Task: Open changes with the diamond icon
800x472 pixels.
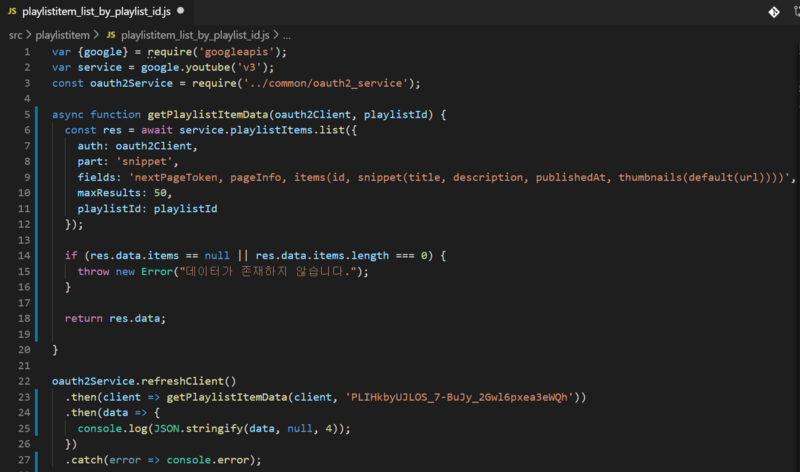Action: coord(774,12)
